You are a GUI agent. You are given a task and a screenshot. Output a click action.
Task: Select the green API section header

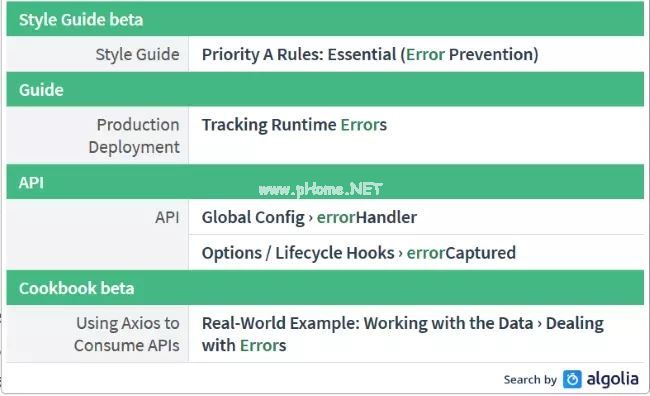coord(325,182)
